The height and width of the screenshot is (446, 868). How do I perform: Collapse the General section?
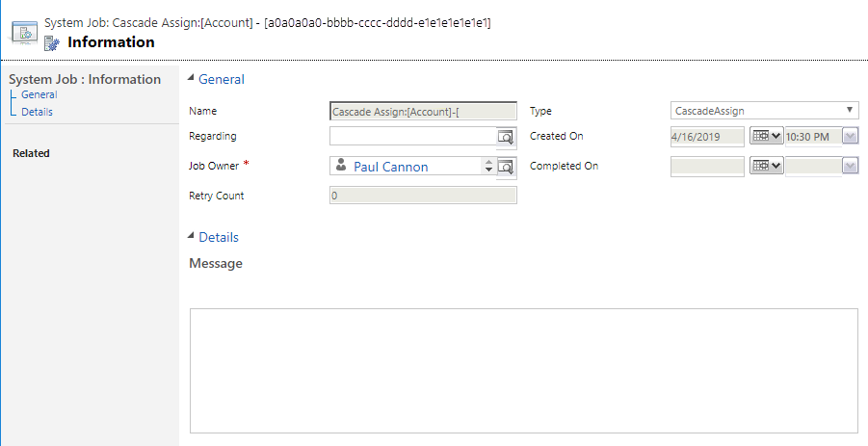pos(191,79)
